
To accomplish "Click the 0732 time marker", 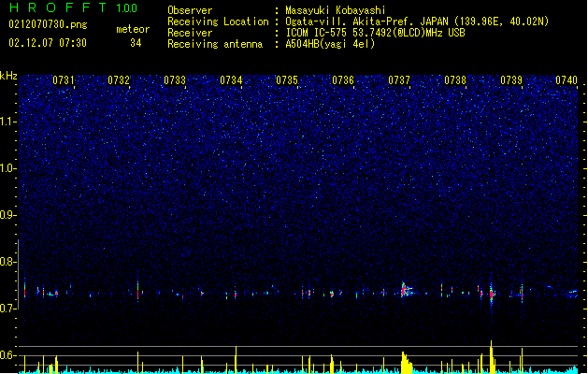I will [x=119, y=80].
